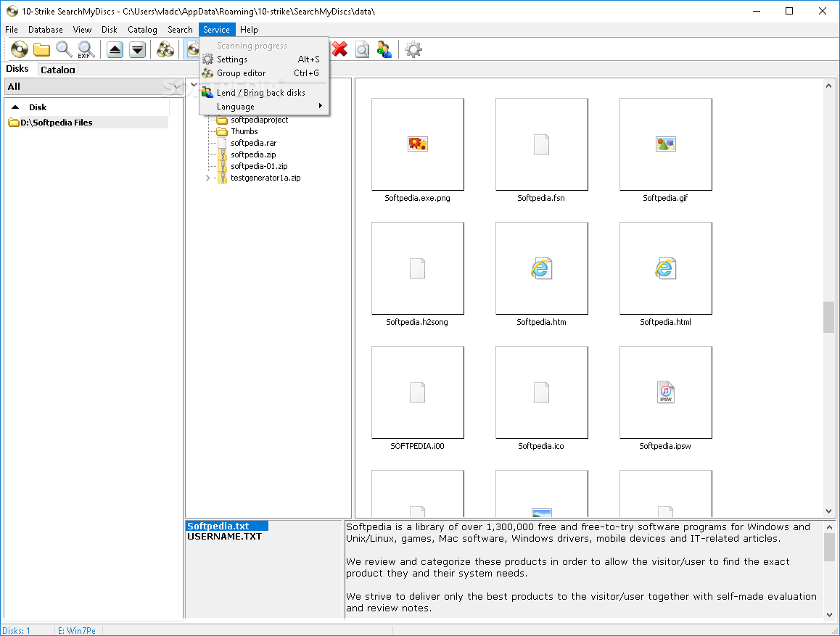Click the lend disks people toolbar icon
840x636 pixels.
(384, 50)
